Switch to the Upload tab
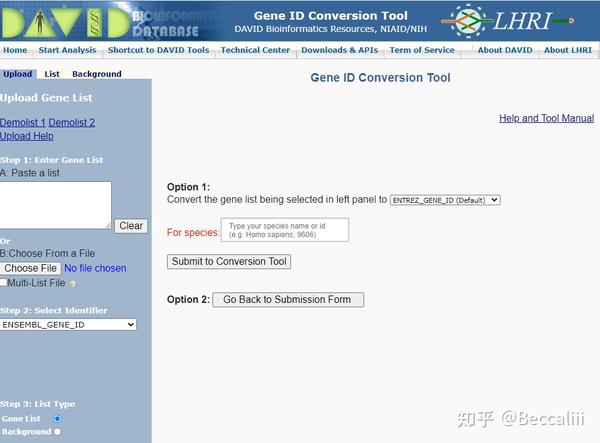 pyautogui.click(x=18, y=74)
